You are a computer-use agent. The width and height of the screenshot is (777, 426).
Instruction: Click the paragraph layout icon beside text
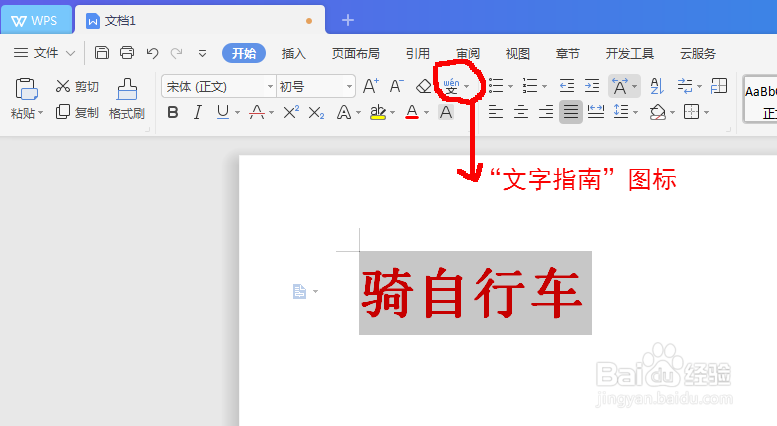pyautogui.click(x=299, y=291)
